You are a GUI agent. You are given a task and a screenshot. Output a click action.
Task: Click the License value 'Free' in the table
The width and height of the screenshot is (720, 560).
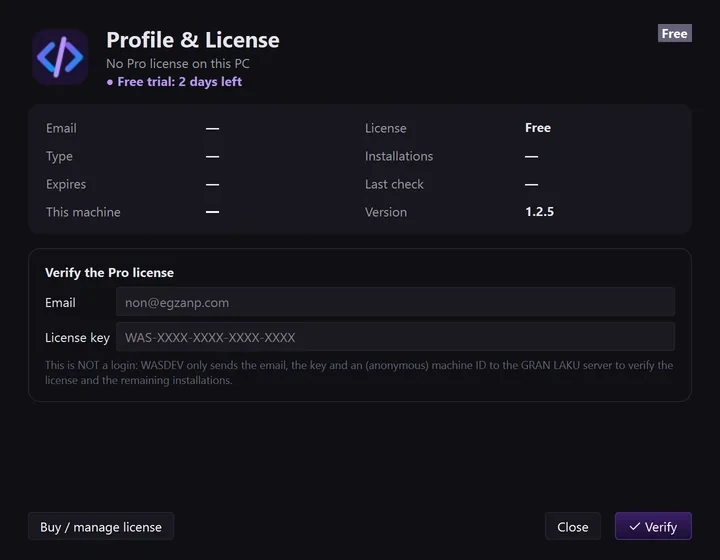click(x=538, y=128)
